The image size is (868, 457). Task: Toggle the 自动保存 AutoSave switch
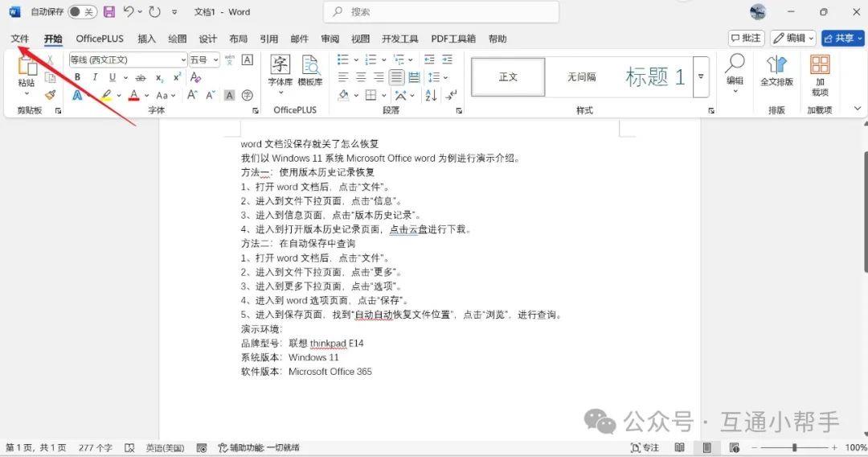[82, 11]
